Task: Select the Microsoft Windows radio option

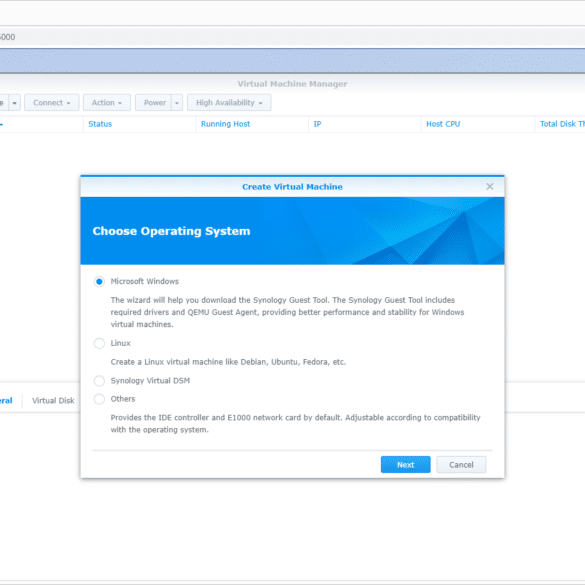Action: tap(99, 281)
